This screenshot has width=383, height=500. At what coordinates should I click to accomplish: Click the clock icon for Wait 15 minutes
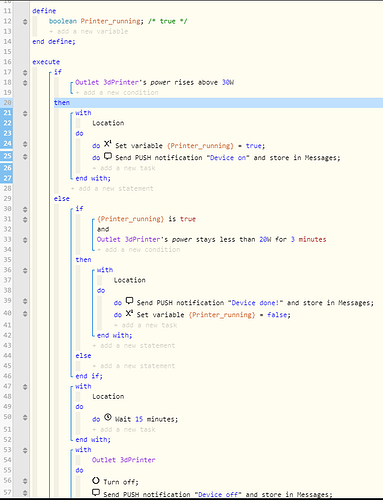coord(108,417)
